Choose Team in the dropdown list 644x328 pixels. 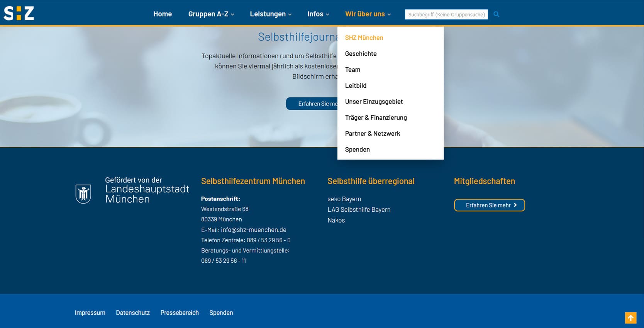pyautogui.click(x=353, y=70)
